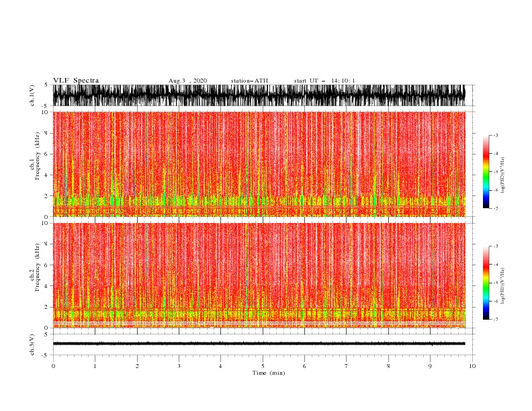This screenshot has height=411, width=532.
Task: Click the ch.2 "Frequency (kHz)" axis label
Action: click(38, 267)
